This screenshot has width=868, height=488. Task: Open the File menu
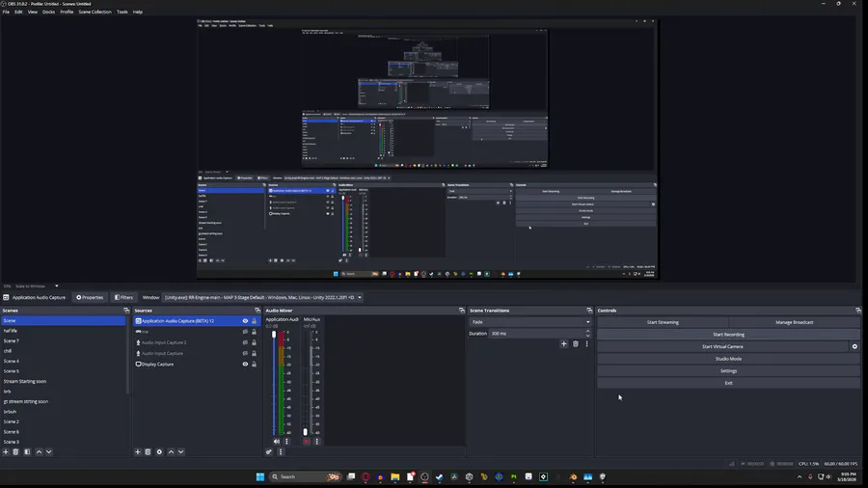[6, 12]
